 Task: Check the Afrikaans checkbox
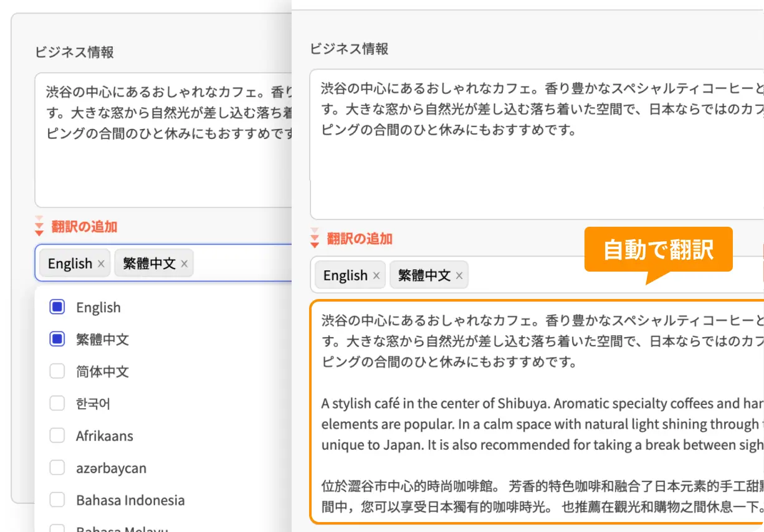click(57, 436)
